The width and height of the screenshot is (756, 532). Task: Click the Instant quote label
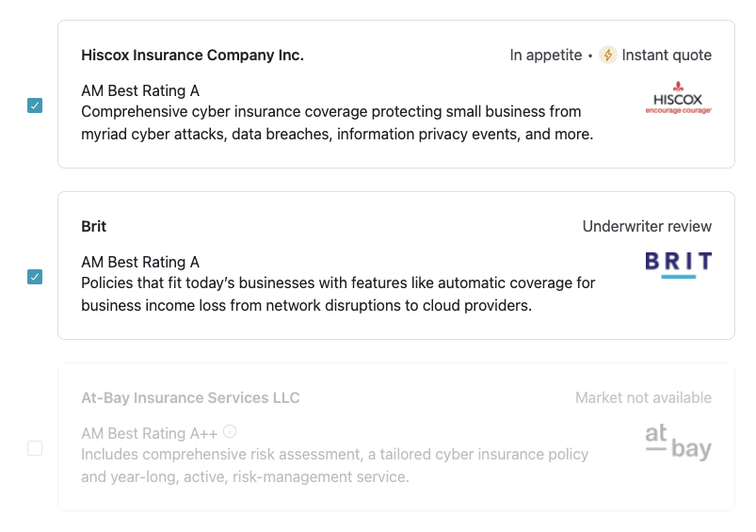click(x=667, y=55)
